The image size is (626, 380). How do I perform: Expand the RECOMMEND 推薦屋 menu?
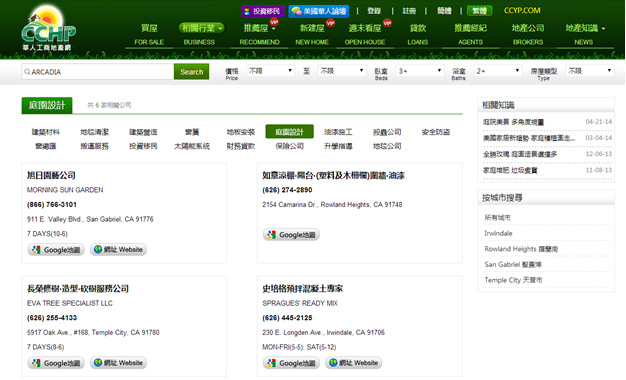click(x=259, y=28)
